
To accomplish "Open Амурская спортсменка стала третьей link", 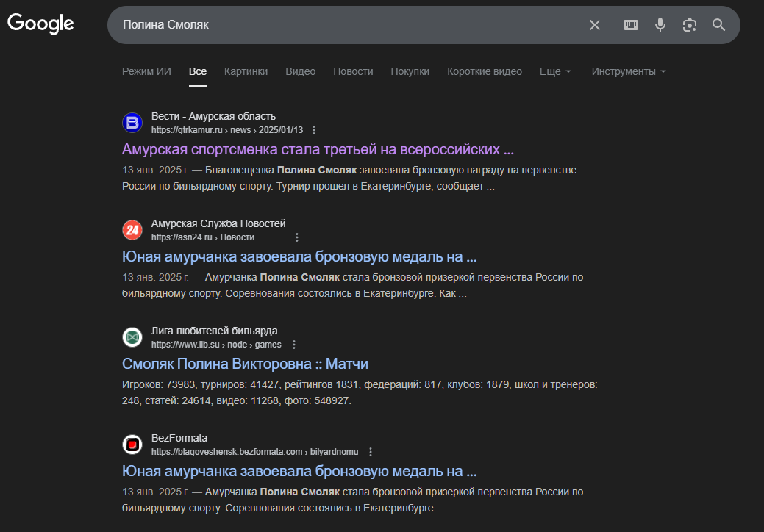I will pos(318,149).
